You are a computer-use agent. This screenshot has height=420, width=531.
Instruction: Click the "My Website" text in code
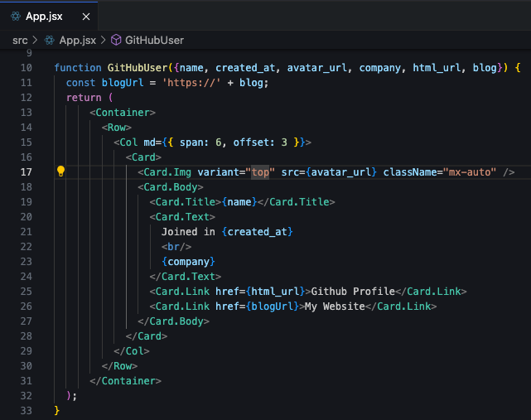point(335,307)
